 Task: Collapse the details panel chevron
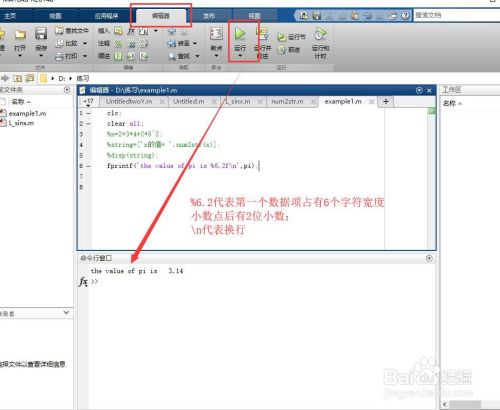(x=66, y=313)
